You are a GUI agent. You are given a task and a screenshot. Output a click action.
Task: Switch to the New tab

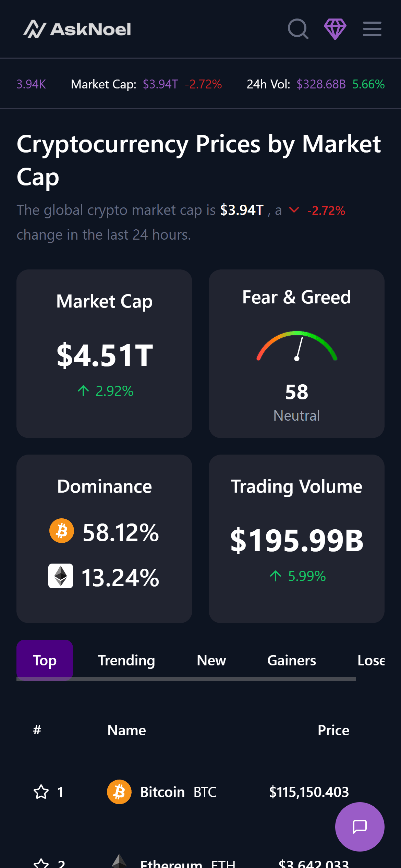click(211, 660)
